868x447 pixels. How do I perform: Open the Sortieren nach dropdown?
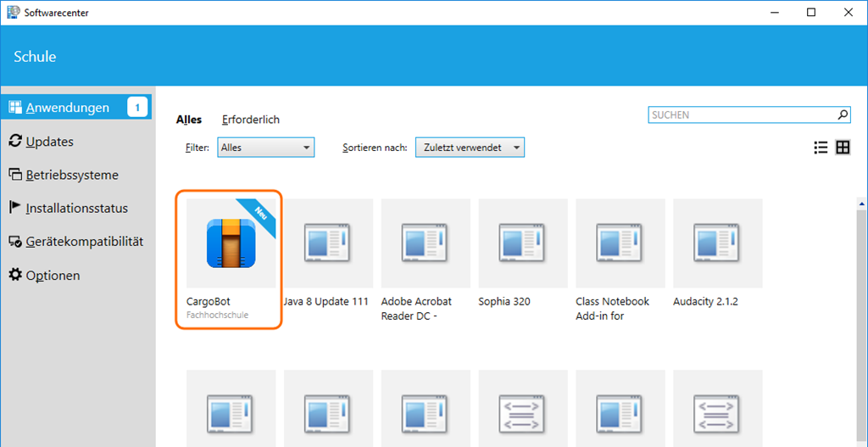(x=470, y=148)
